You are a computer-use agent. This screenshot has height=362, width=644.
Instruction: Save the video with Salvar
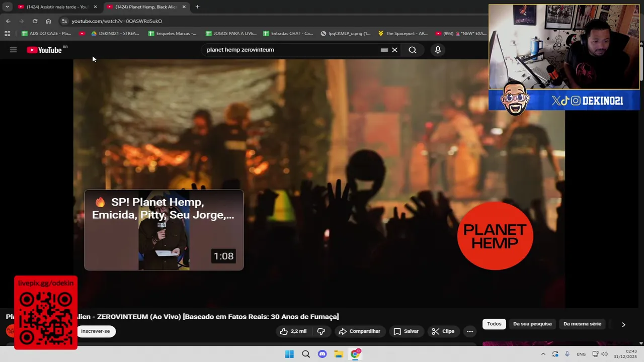pyautogui.click(x=406, y=331)
